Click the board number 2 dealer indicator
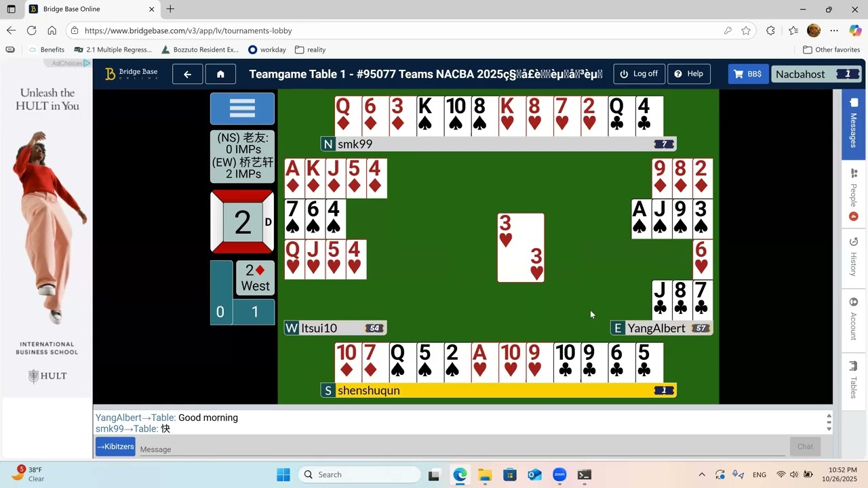 click(242, 222)
